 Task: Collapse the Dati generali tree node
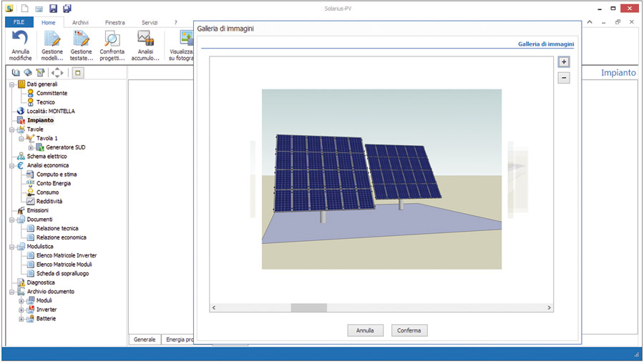coord(12,84)
